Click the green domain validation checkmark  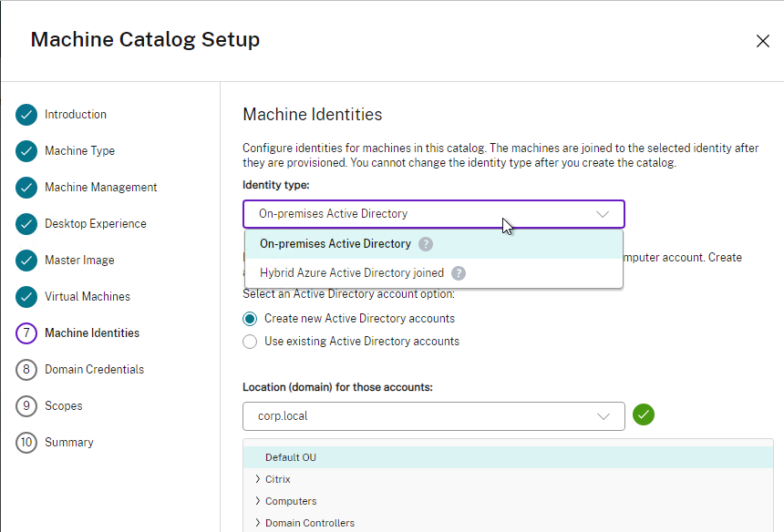[644, 415]
